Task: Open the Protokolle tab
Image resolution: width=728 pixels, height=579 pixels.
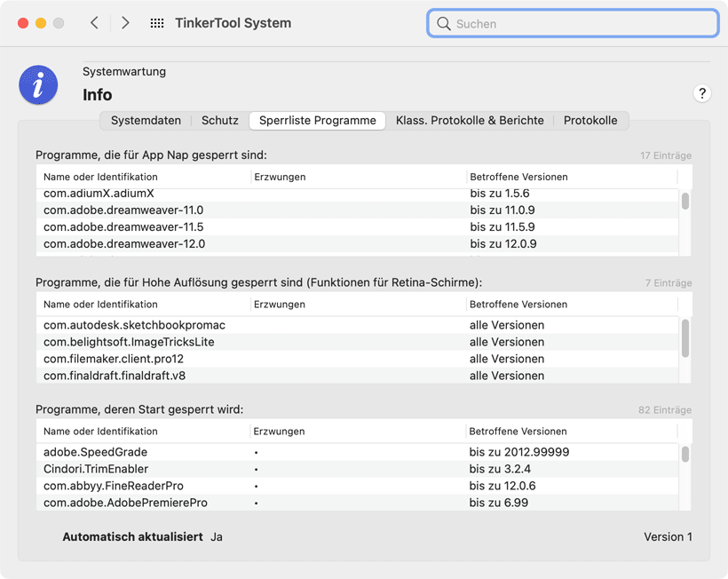Action: point(590,121)
